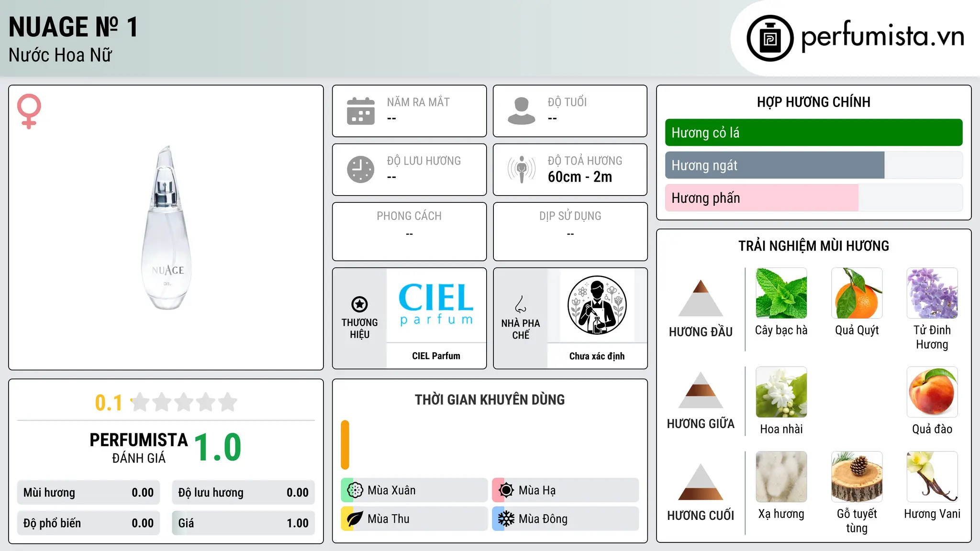Click the 'Hương Vani' note label

coord(932,514)
